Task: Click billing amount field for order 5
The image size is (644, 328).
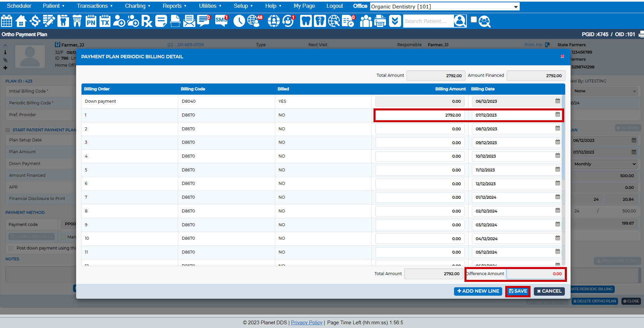Action: (420, 170)
